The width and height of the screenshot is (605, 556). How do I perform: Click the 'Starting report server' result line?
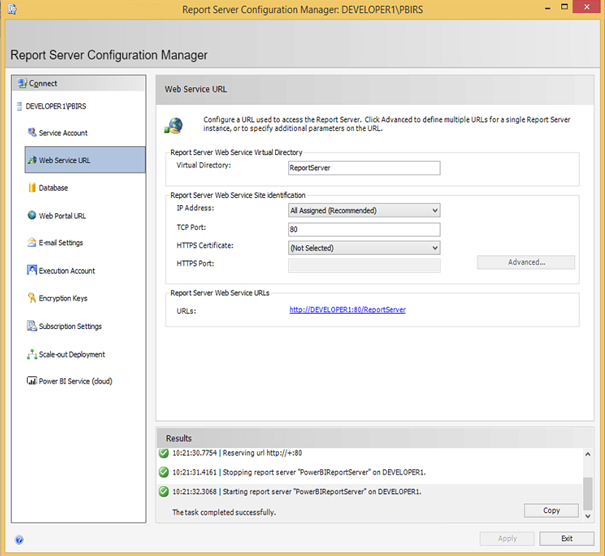(297, 492)
